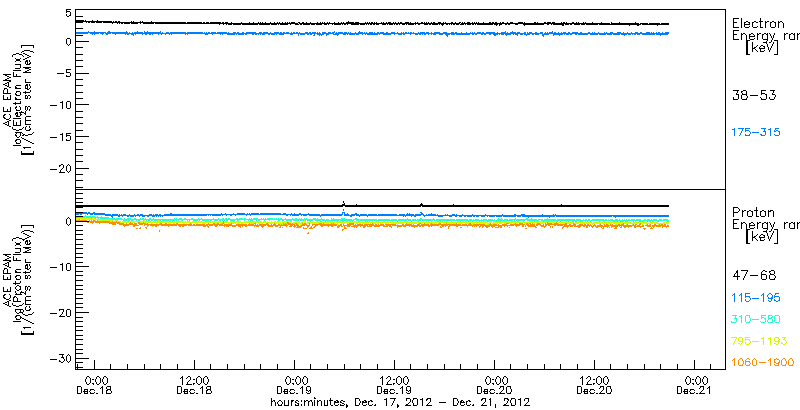Click the cyan 310-580 proton legend label
800x410 pixels.
tap(756, 320)
